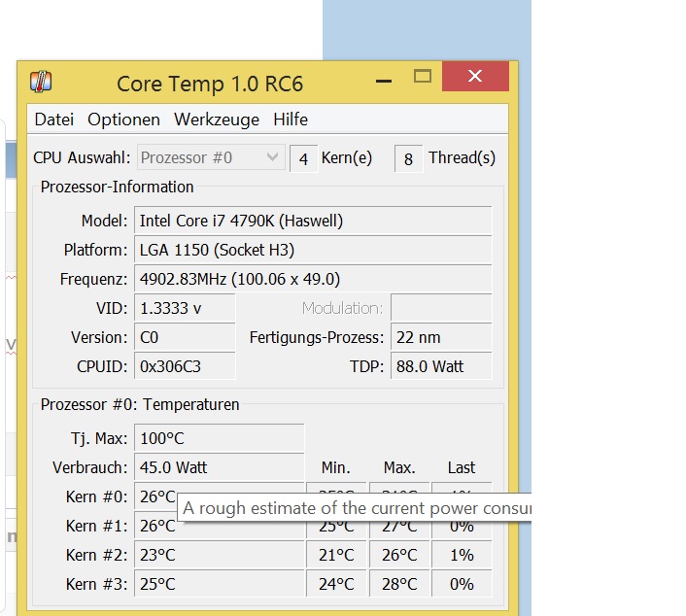Image resolution: width=686 pixels, height=616 pixels.
Task: Click the Verbrauch label
Action: 90,467
